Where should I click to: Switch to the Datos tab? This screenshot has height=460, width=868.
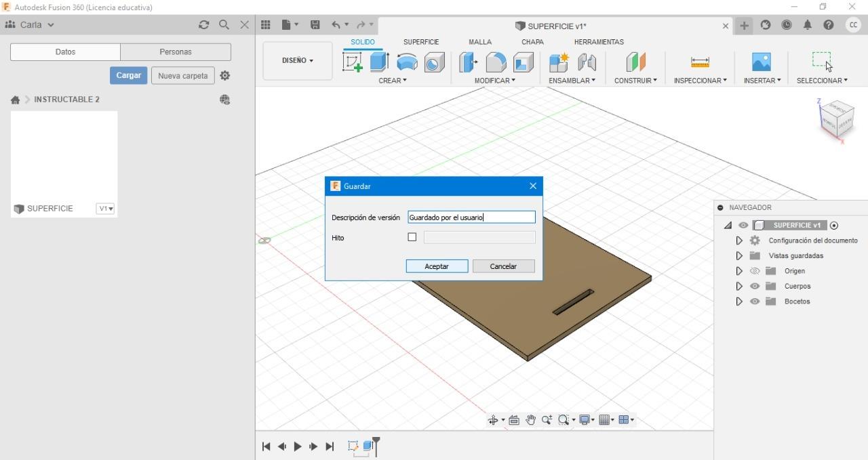click(66, 52)
